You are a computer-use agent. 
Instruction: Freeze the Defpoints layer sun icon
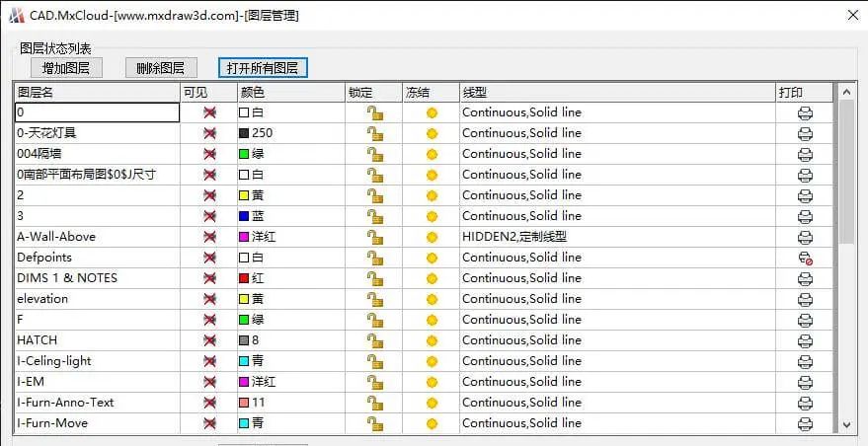point(432,258)
